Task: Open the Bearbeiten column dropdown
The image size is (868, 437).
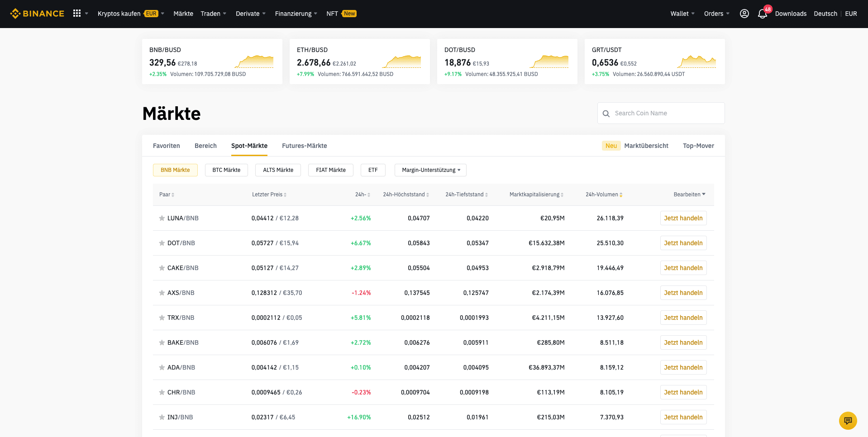Action: (x=689, y=195)
